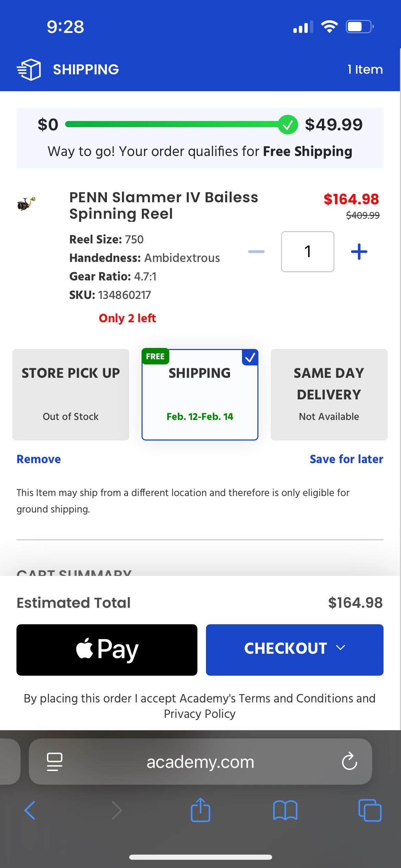
Task: Click Remove item link
Action: pos(39,459)
